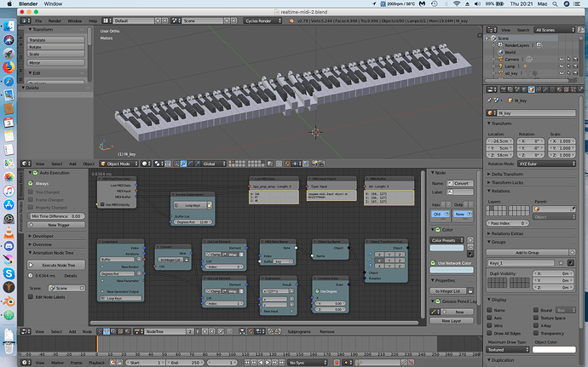Expand the Delta Transform panel
Viewport: 588px width, 367px height.
pyautogui.click(x=507, y=175)
